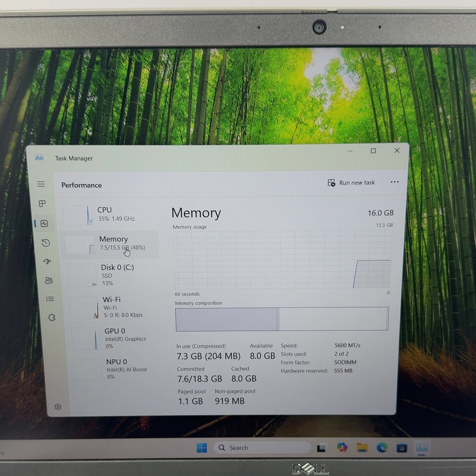Click the Windows Start button

point(202,448)
